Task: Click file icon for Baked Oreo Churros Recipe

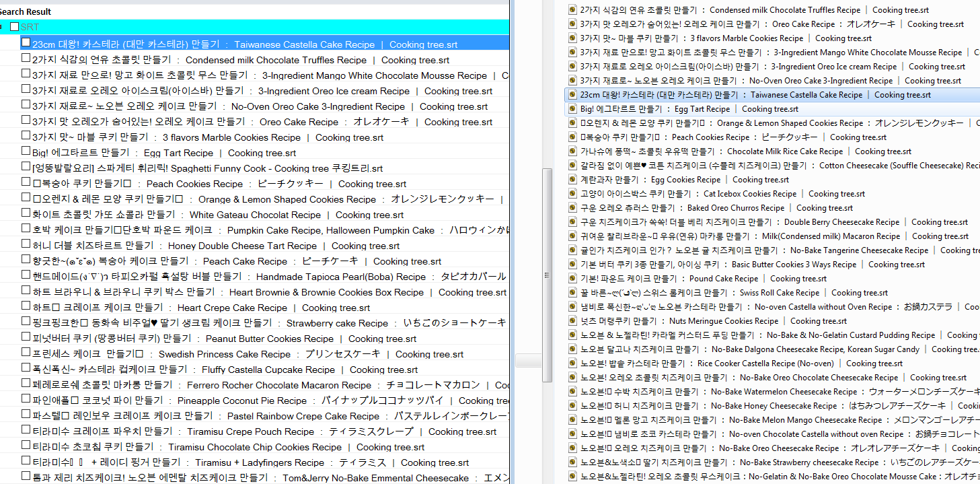Action: click(x=572, y=207)
